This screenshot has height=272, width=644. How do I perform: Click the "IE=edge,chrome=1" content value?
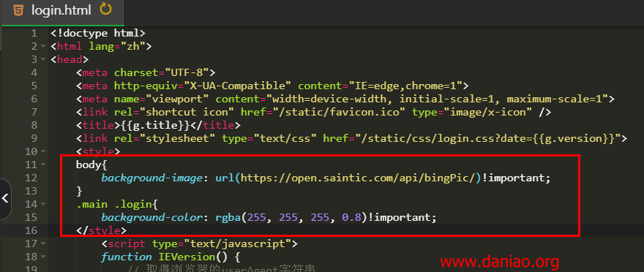(x=405, y=86)
